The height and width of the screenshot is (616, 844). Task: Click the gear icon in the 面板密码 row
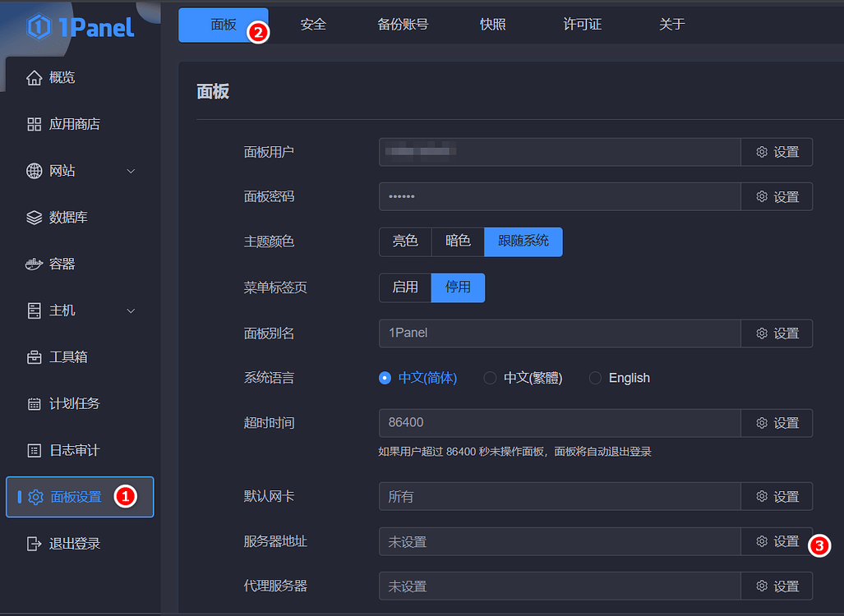(762, 197)
